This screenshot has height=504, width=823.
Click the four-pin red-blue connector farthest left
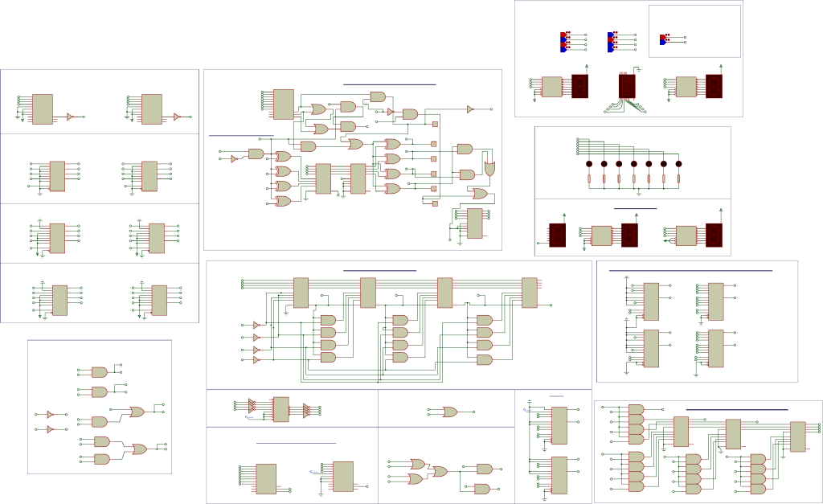[564, 41]
